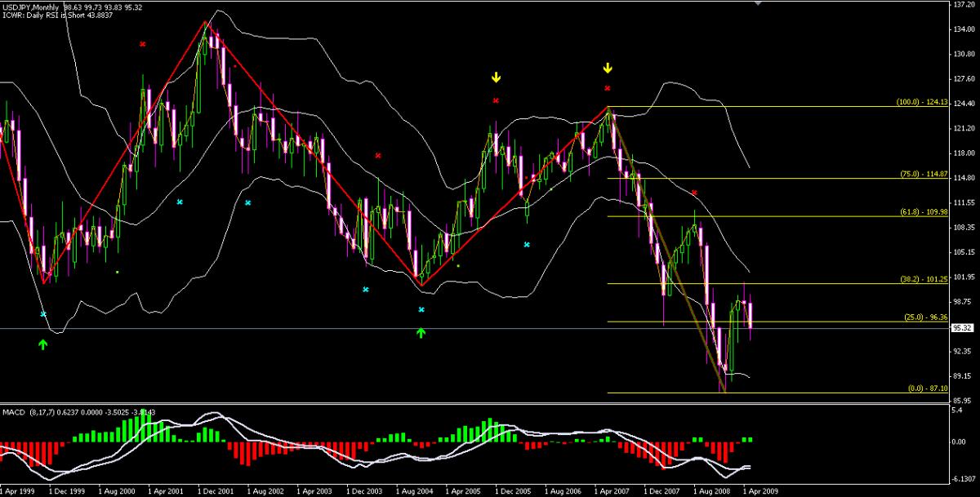Screen dimensions: 980x497
Task: Select the green up arrow at the 1999 low
Action: click(43, 345)
